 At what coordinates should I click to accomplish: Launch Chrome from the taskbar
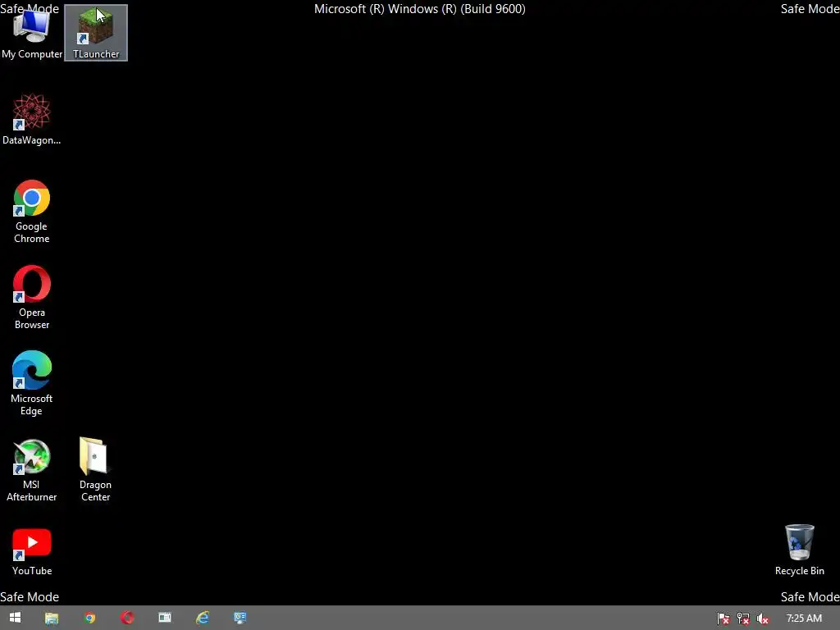point(89,619)
